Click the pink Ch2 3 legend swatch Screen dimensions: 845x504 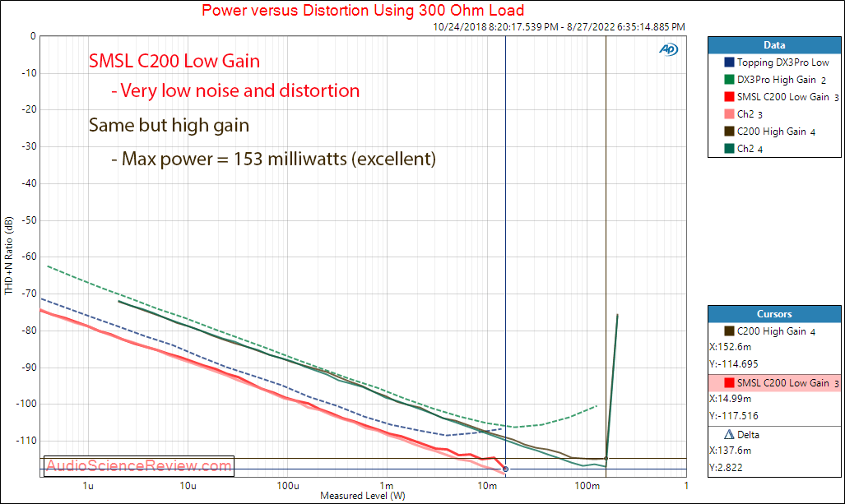pos(729,114)
